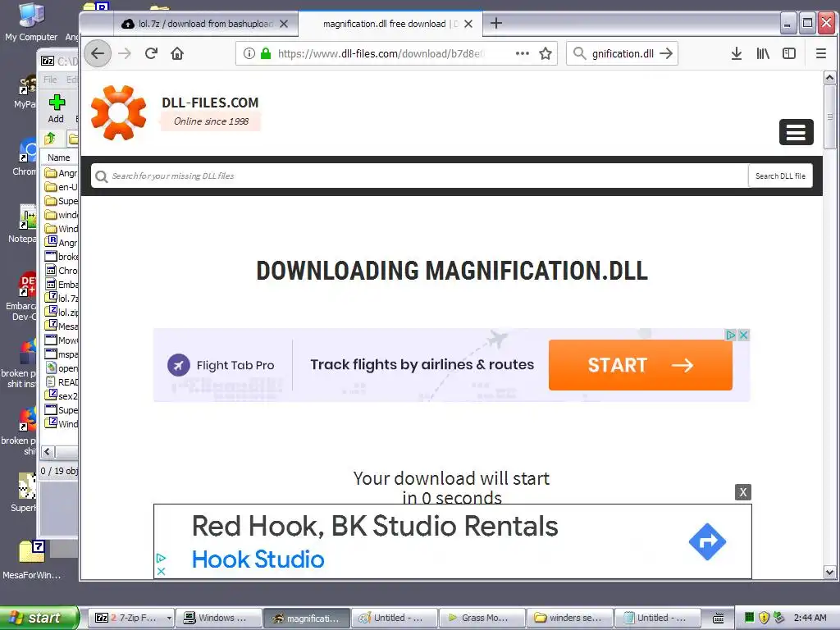Screen dimensions: 840x630
Task: Open DLL-FILES.COM site title link
Action: coord(210,103)
